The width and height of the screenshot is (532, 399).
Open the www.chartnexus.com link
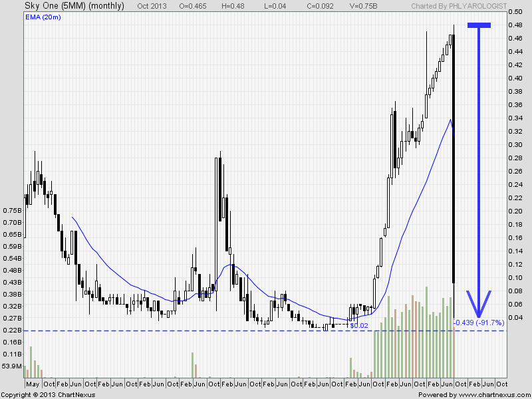(493, 394)
